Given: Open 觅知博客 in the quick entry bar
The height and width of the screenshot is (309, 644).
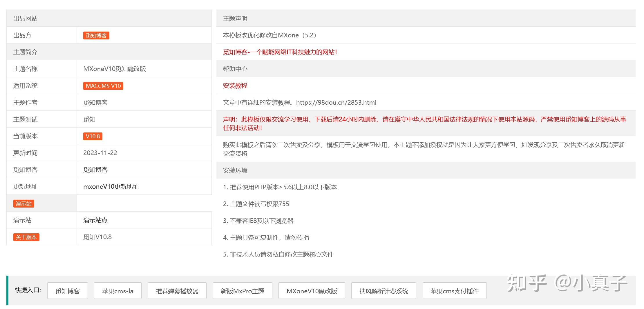Looking at the screenshot, I should (68, 290).
